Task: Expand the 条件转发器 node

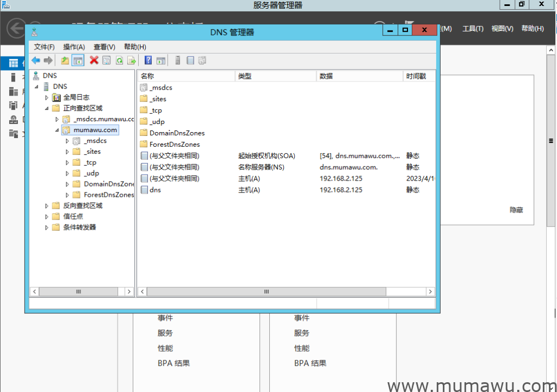Action: [46, 227]
